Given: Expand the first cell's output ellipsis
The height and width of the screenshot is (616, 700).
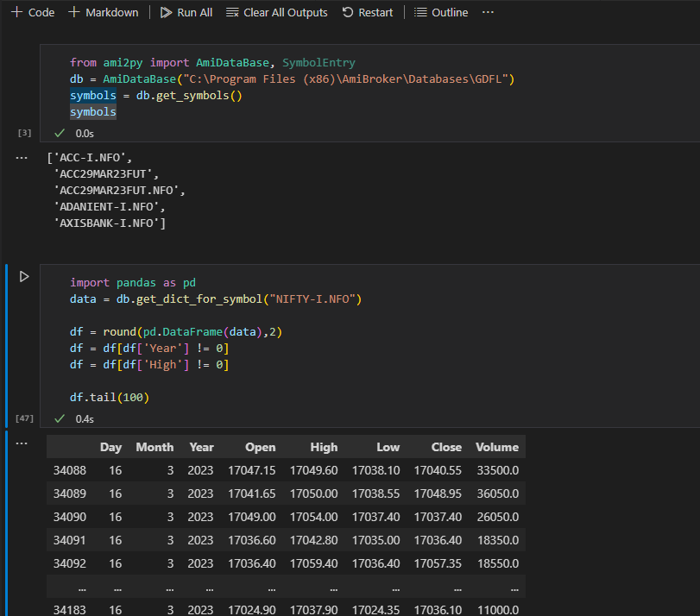Looking at the screenshot, I should click(21, 156).
